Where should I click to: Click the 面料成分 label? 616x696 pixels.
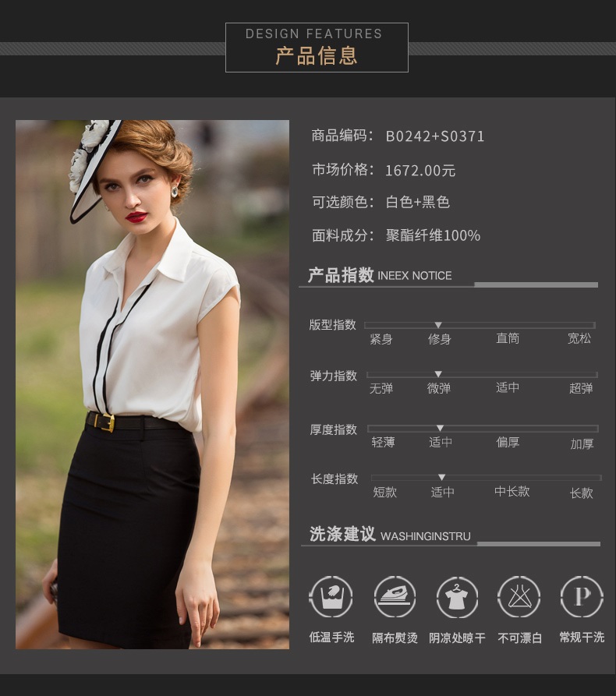click(x=342, y=235)
